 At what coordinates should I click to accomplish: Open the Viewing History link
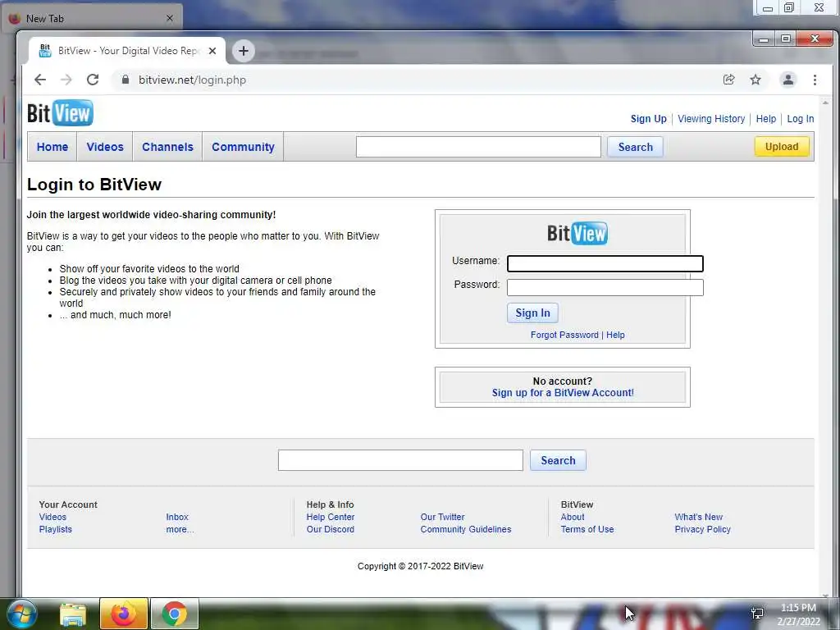coord(711,119)
